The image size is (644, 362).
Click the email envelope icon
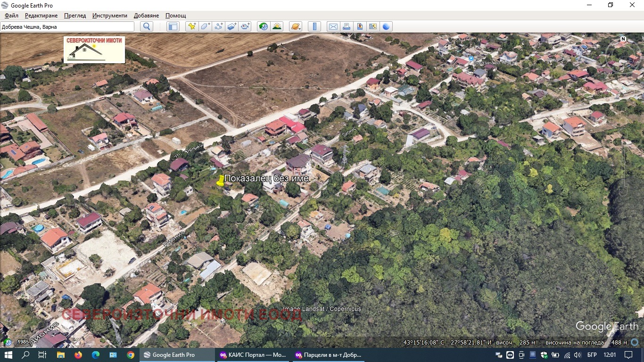click(x=333, y=26)
